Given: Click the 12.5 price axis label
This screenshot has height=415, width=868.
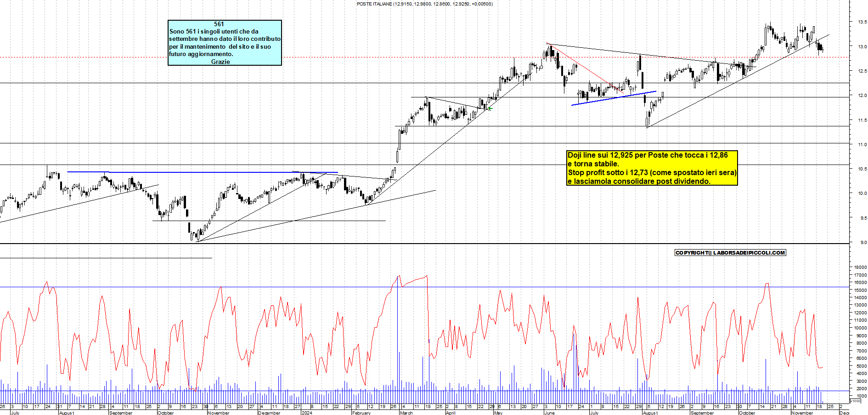Looking at the screenshot, I should pos(862,71).
